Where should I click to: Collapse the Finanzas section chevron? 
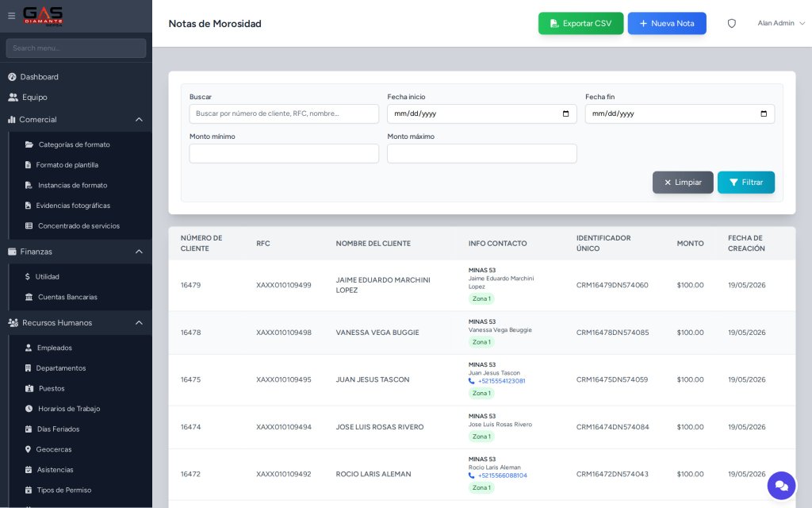139,252
